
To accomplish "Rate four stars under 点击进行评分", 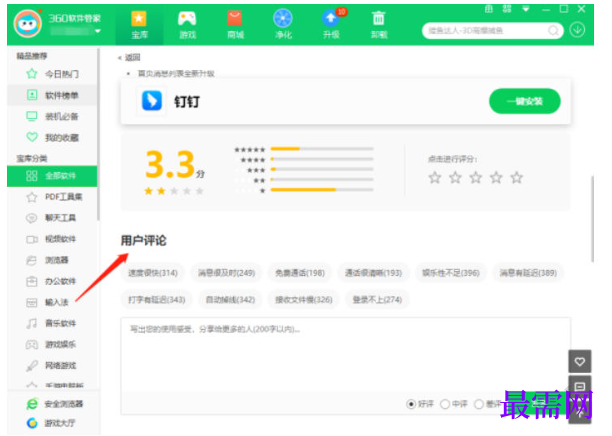I will [496, 178].
